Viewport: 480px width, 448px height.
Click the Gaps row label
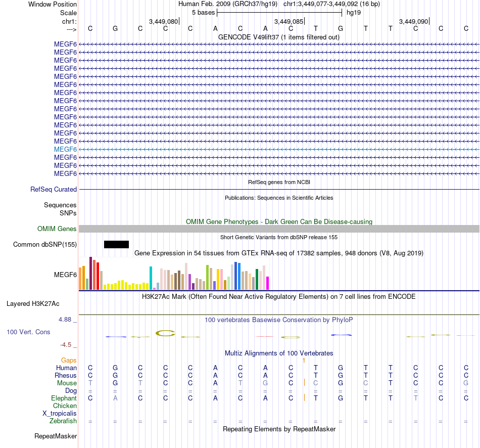click(x=69, y=361)
